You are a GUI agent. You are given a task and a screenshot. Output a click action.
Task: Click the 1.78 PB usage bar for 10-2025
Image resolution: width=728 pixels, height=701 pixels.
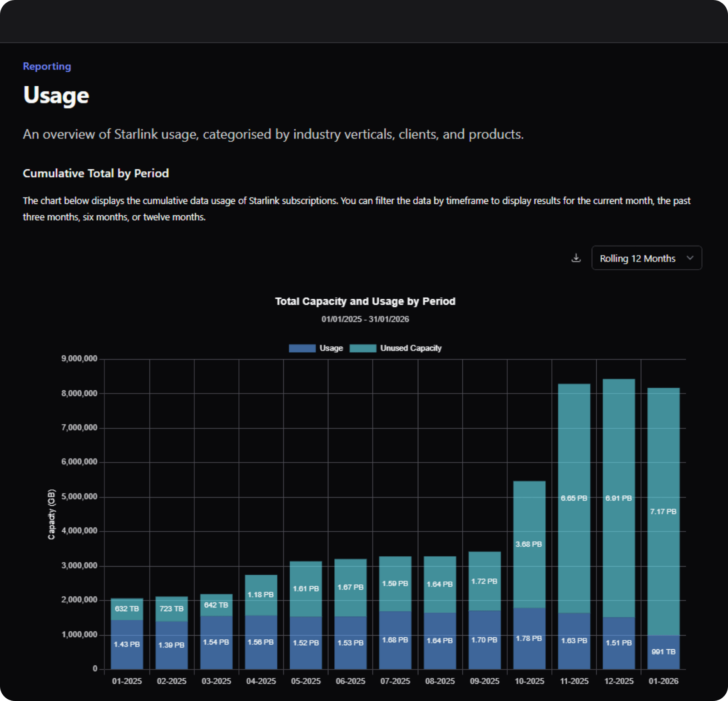click(529, 638)
